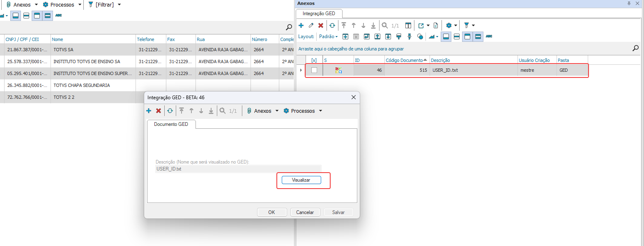This screenshot has width=644, height=246.
Task: Click the add layout icon next to Padrão
Action: (x=345, y=36)
